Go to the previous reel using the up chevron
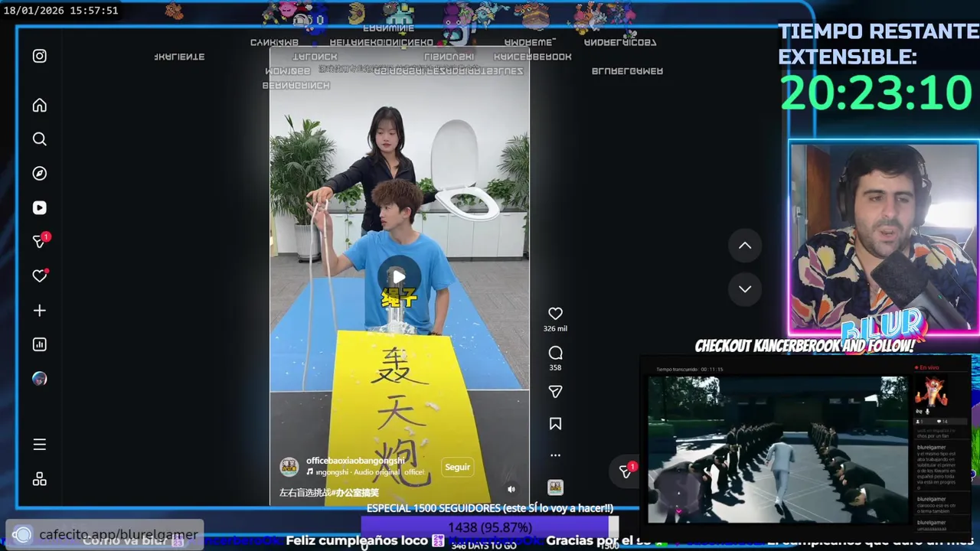This screenshot has width=980, height=551. click(x=745, y=246)
